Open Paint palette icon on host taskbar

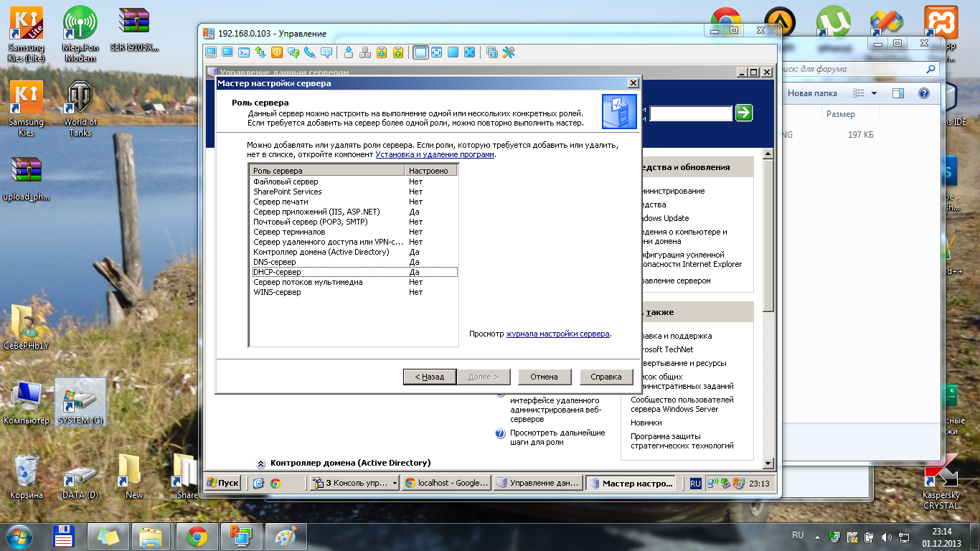point(286,536)
